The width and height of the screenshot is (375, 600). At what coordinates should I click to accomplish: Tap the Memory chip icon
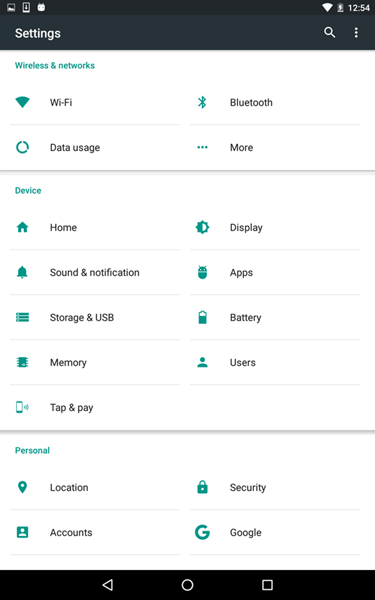click(22, 362)
